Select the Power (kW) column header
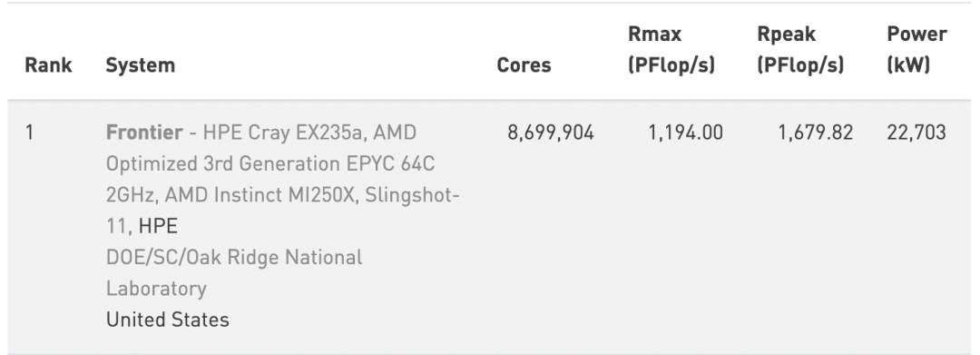Viewport: 980px width, 355px height. click(916, 49)
